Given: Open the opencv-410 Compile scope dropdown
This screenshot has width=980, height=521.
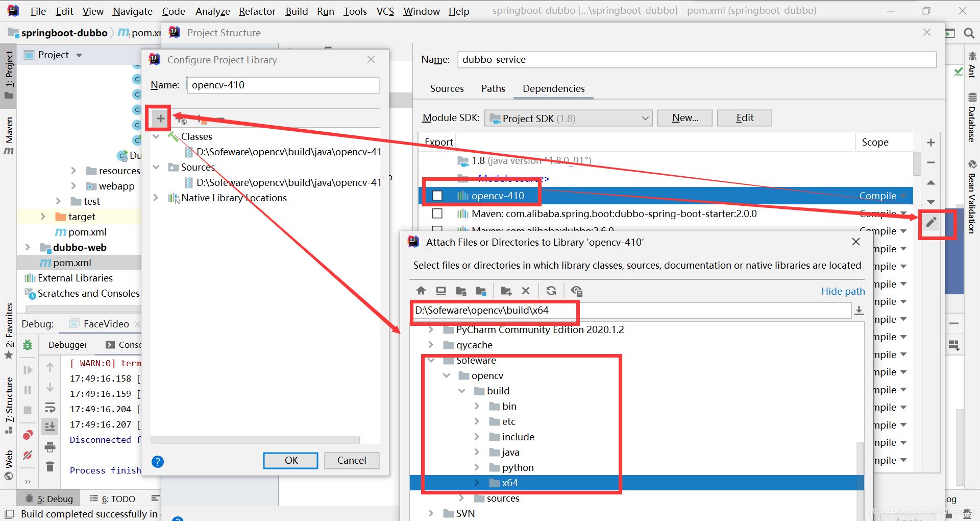Looking at the screenshot, I should tap(903, 196).
